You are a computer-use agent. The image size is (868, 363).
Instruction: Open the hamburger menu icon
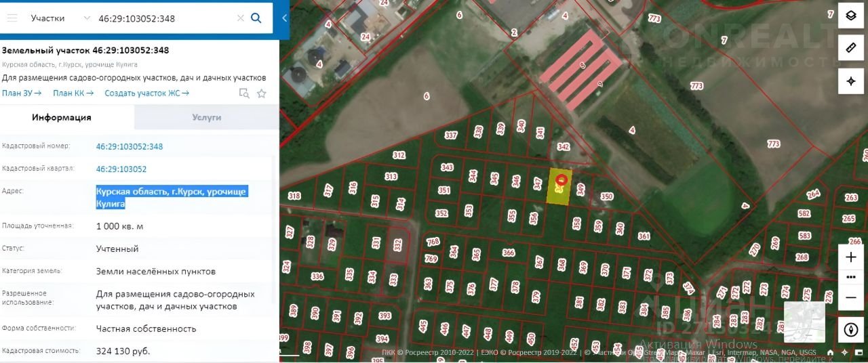tap(12, 18)
